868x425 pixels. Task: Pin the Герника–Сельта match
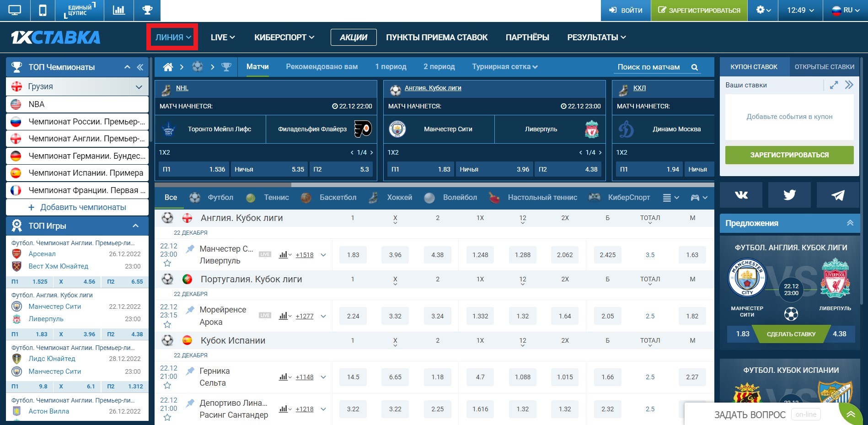[x=190, y=371]
